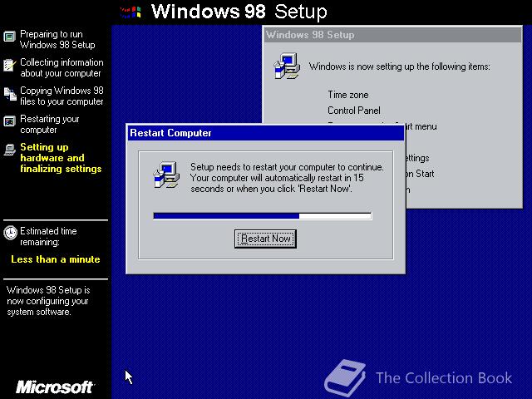Screen dimensions: 532x399
Task: Click the computer icon in Restart Computer dialog
Action: [x=166, y=175]
